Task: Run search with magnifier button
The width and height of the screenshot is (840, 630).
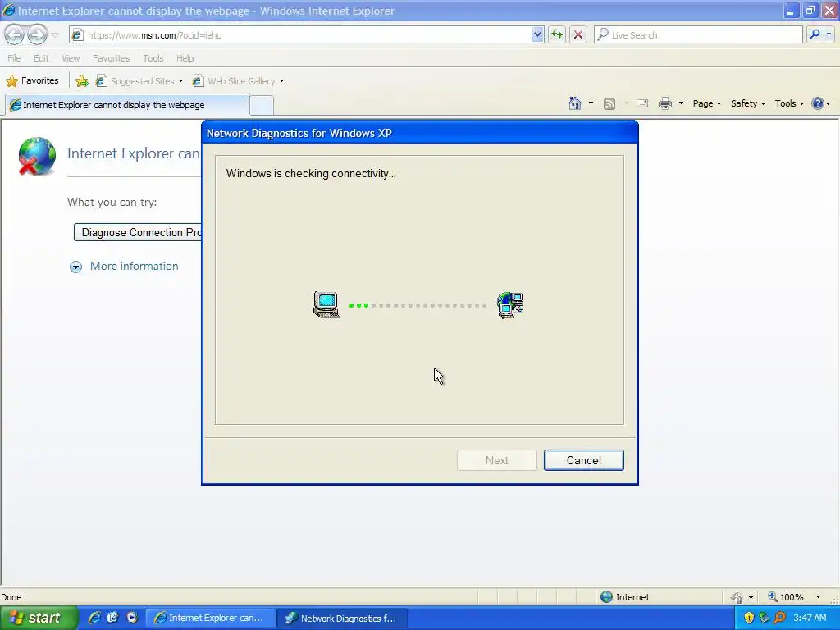Action: [815, 34]
